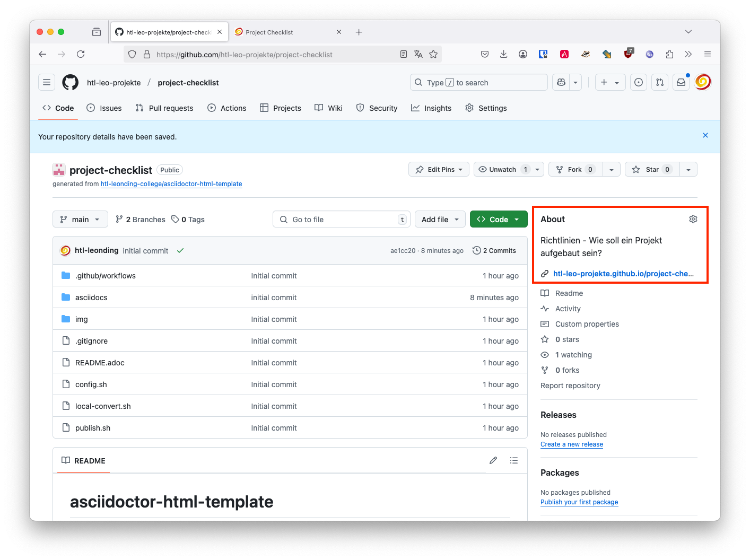Open new browser tab plus button
750x560 pixels.
coord(359,32)
